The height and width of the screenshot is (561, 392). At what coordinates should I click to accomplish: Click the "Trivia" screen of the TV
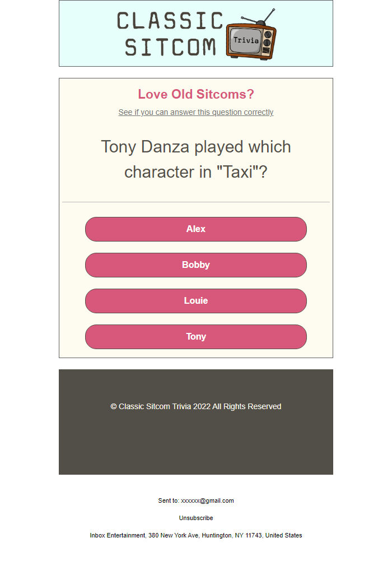point(246,41)
